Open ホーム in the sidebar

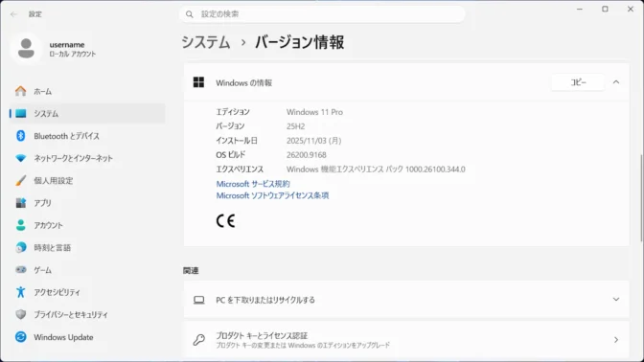click(87, 91)
